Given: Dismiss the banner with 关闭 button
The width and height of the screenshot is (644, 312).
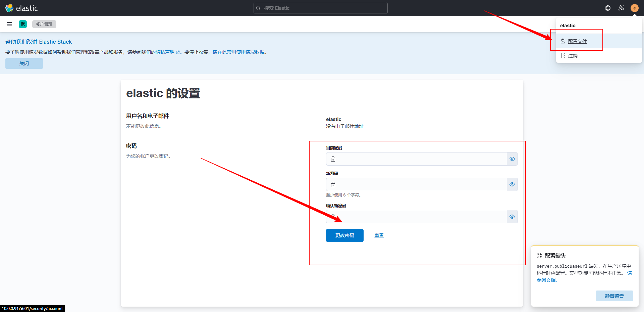Looking at the screenshot, I should [24, 63].
